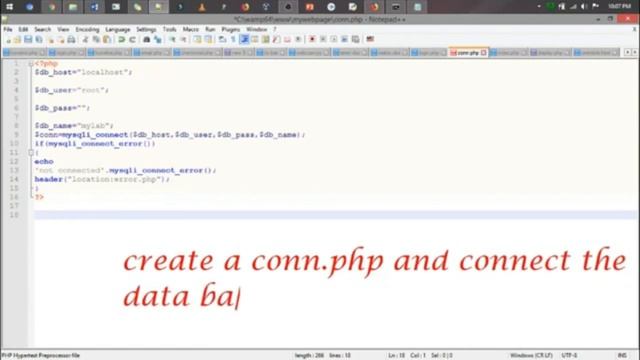Click the Ln / Col position status field
Screen dimensions: 640x360
pyautogui.click(x=420, y=356)
